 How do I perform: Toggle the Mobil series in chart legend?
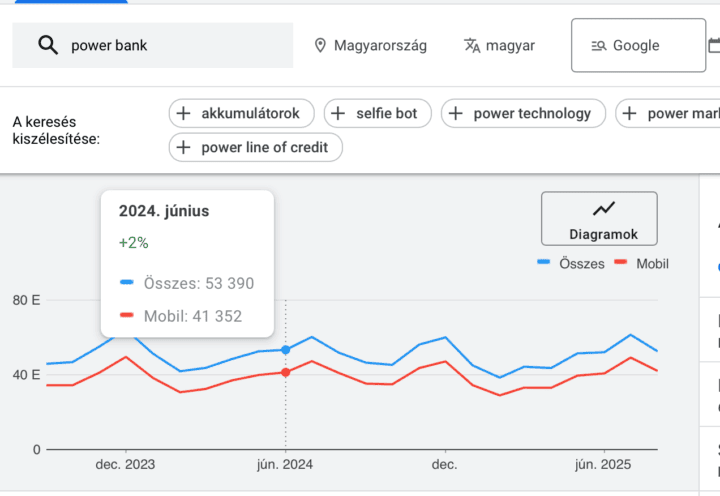641,264
